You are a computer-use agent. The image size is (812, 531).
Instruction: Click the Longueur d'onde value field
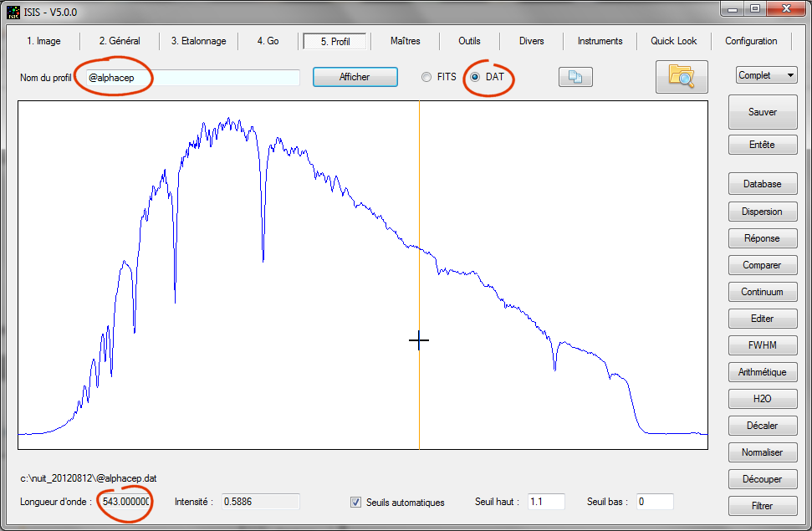coord(125,502)
